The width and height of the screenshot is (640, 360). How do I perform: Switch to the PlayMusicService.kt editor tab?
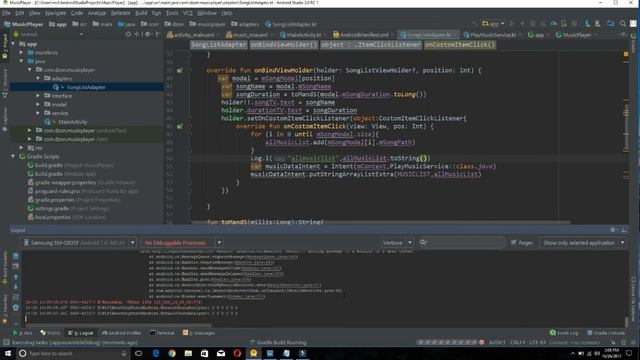(x=491, y=35)
